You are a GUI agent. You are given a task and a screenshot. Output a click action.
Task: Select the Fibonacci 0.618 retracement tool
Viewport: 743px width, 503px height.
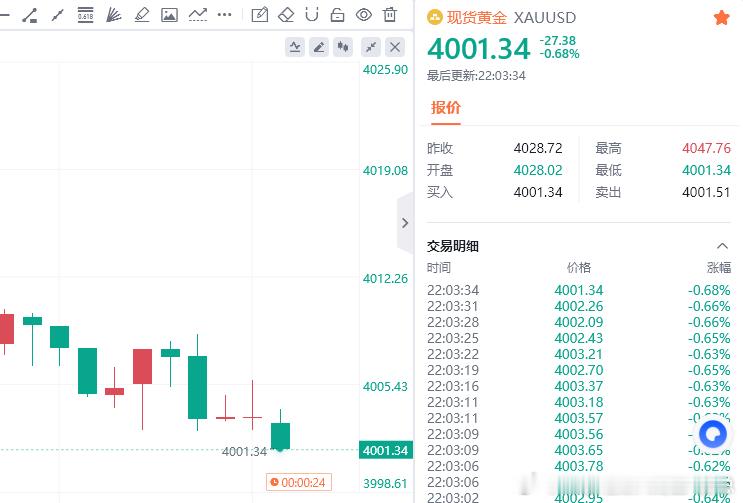coord(85,15)
